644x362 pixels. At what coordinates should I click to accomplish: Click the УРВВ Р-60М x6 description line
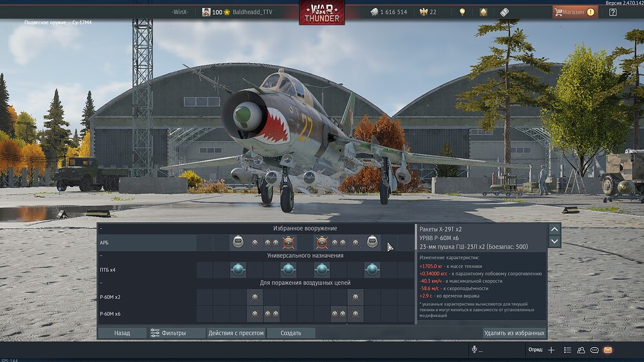pyautogui.click(x=439, y=238)
